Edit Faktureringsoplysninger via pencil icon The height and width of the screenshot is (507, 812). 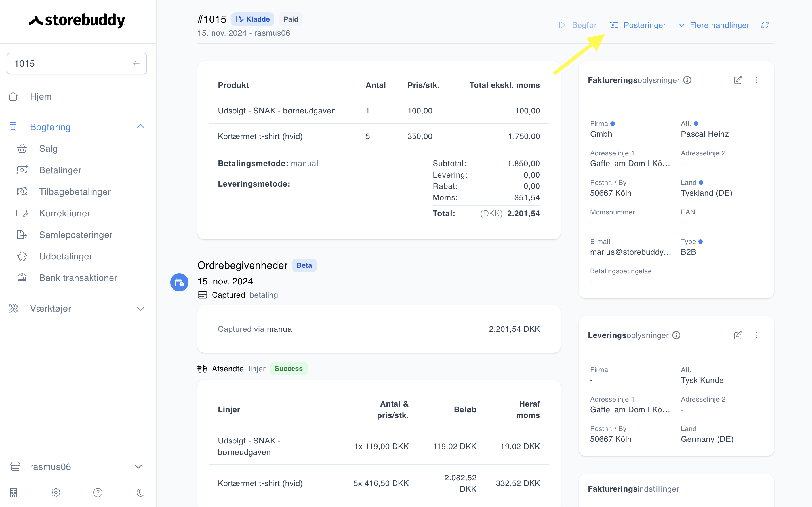pyautogui.click(x=738, y=80)
